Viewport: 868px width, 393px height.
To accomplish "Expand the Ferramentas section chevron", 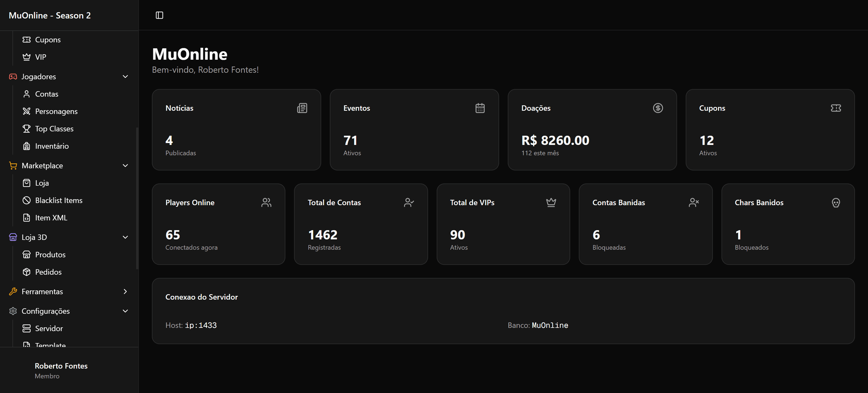I will point(125,291).
